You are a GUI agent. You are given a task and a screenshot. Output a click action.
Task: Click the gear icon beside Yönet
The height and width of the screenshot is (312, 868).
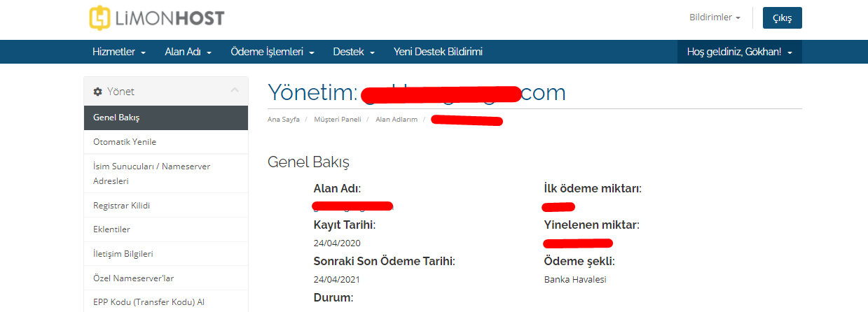point(98,92)
